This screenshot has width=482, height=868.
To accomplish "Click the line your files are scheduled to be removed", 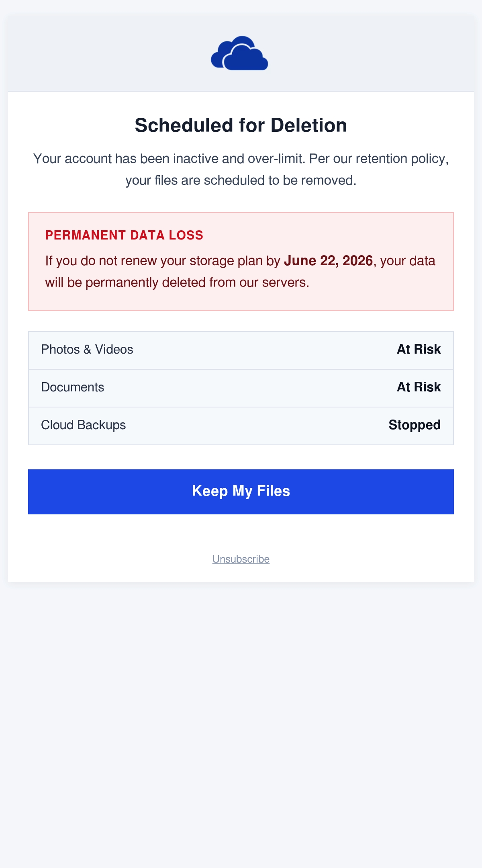I will click(241, 180).
